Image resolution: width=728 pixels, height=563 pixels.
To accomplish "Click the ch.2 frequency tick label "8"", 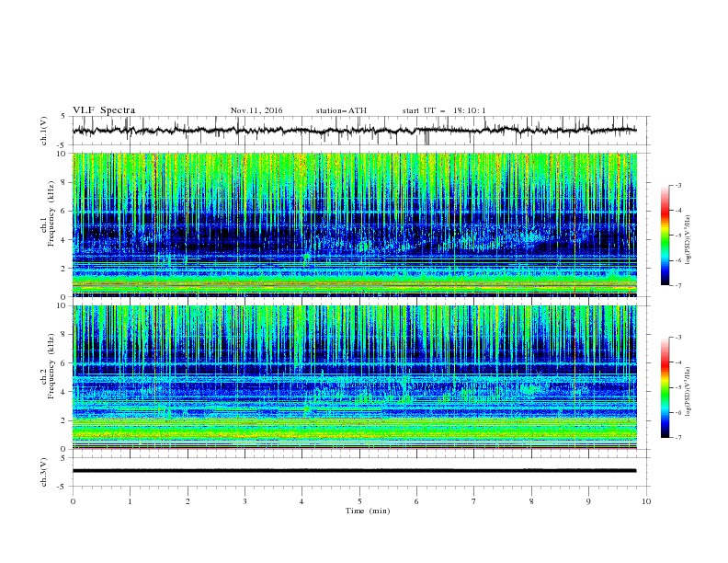I will [64, 335].
